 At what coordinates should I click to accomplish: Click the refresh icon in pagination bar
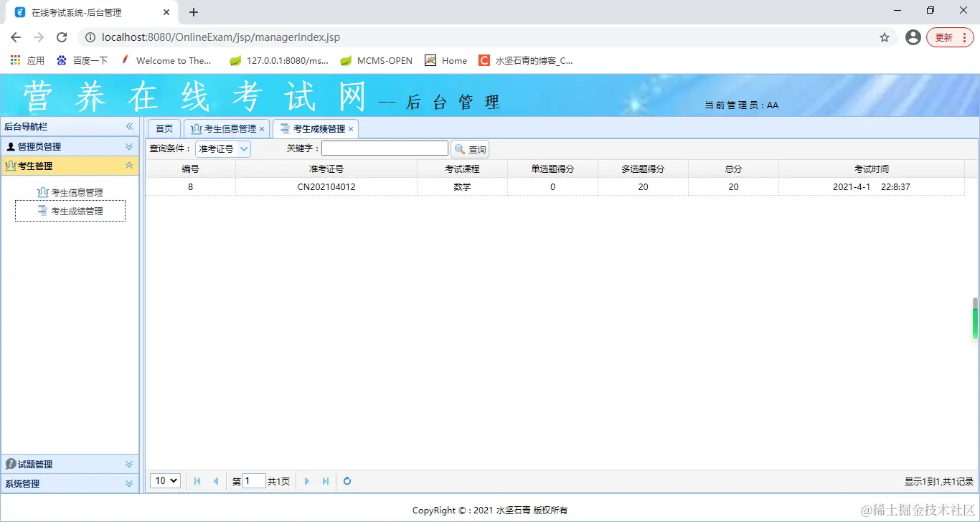347,481
